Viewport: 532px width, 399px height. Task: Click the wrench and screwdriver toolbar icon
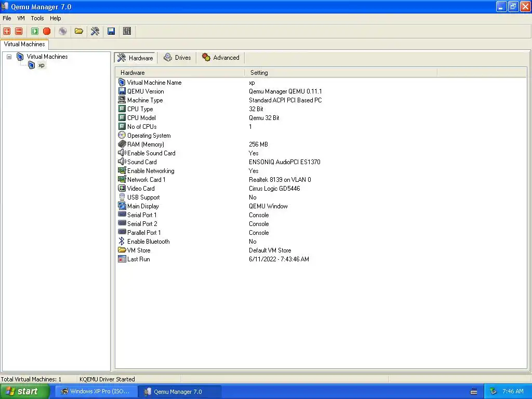tap(95, 31)
